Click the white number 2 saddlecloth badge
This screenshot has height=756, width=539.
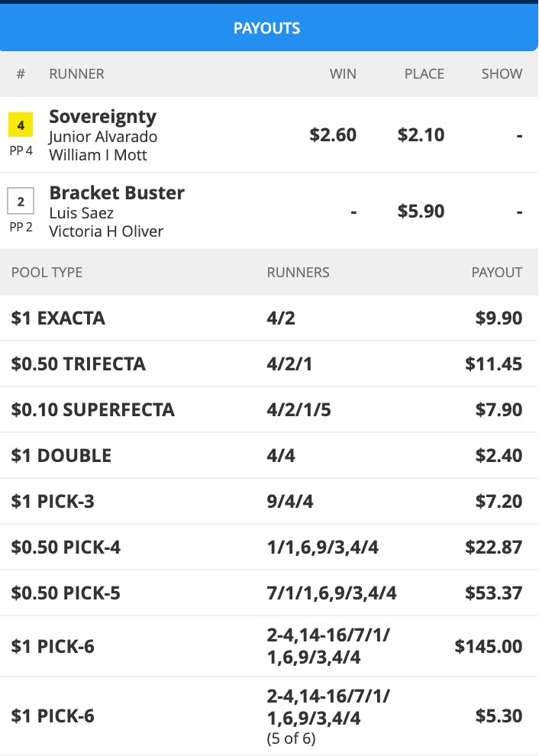[21, 201]
